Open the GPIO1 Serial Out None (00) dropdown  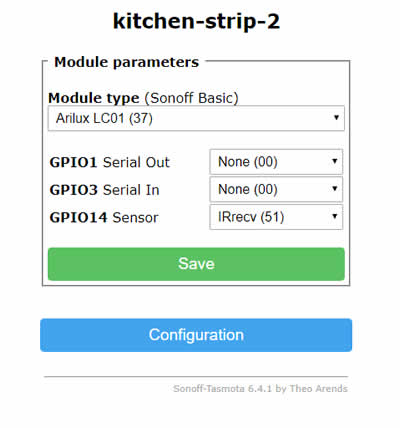point(276,162)
